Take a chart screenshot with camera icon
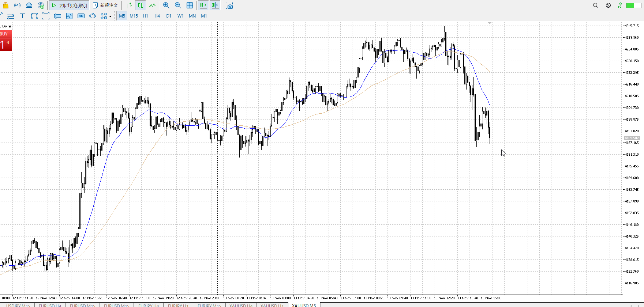 [x=229, y=5]
